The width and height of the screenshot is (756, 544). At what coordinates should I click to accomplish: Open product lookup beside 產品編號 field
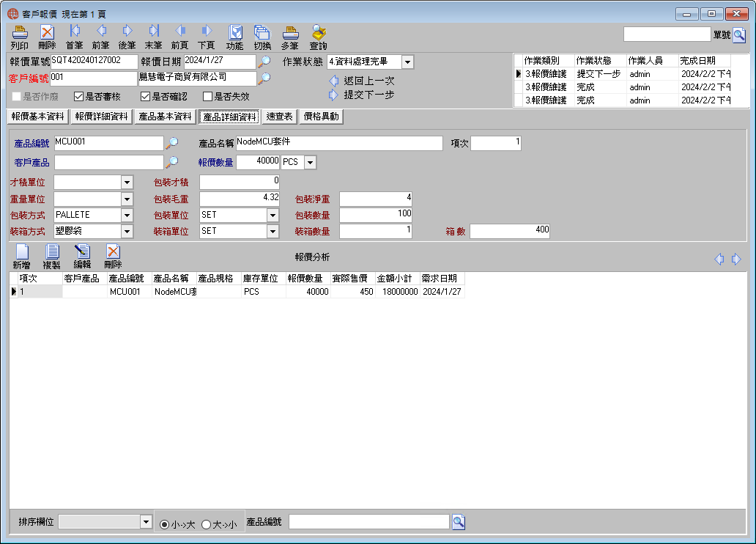(171, 143)
